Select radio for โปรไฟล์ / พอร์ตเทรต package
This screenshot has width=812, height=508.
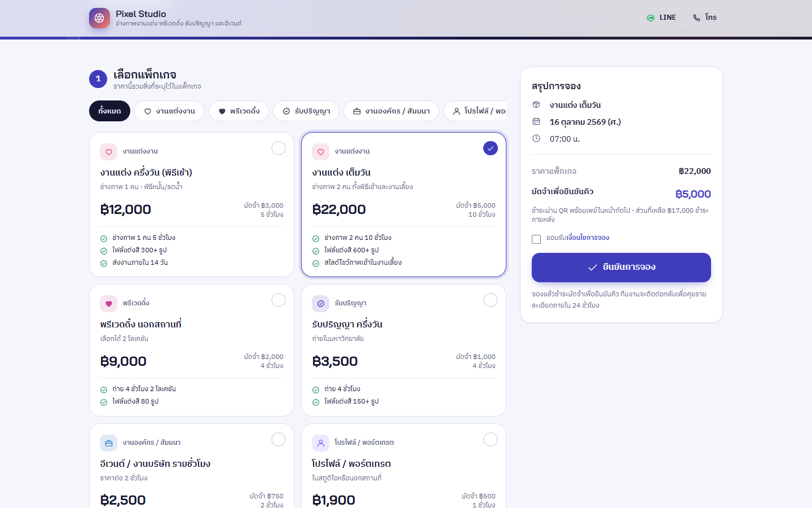coord(491,440)
